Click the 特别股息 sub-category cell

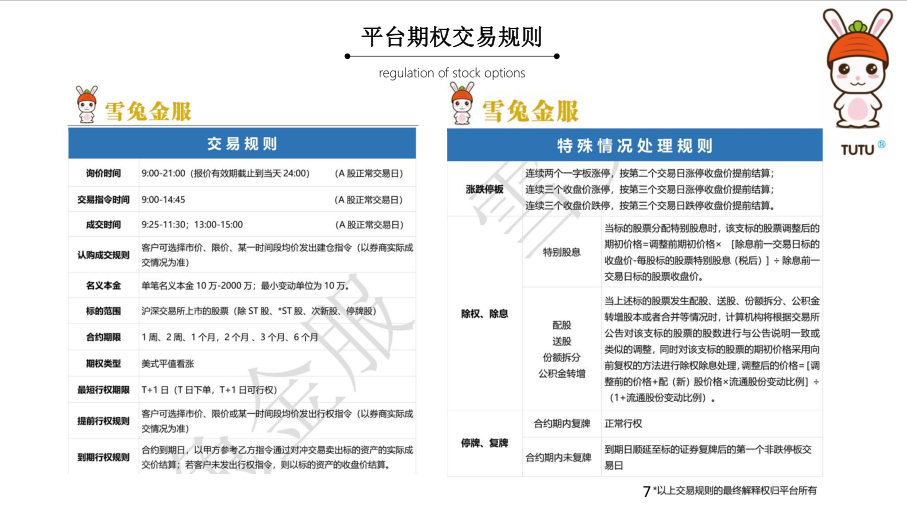561,252
